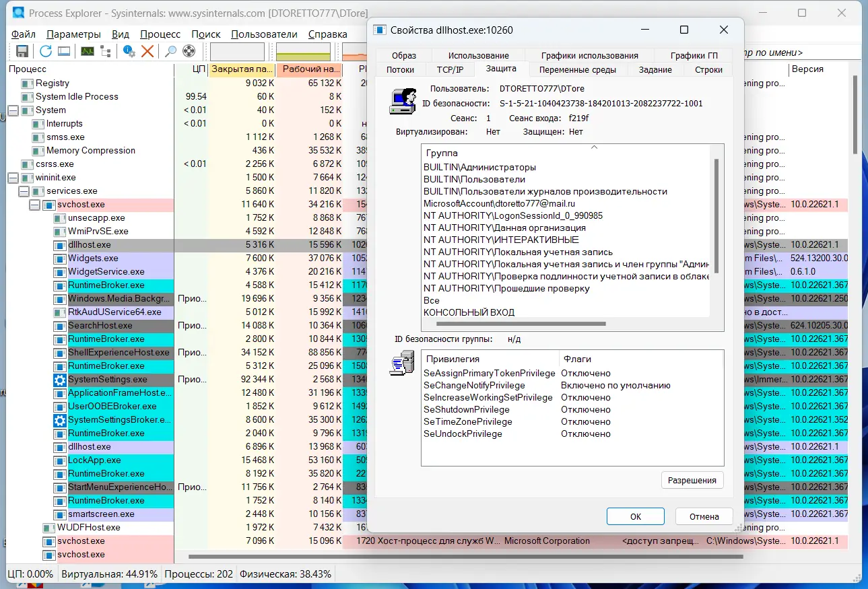This screenshot has height=589, width=868.
Task: Click the crosshair target toolbar icon
Action: 189,51
